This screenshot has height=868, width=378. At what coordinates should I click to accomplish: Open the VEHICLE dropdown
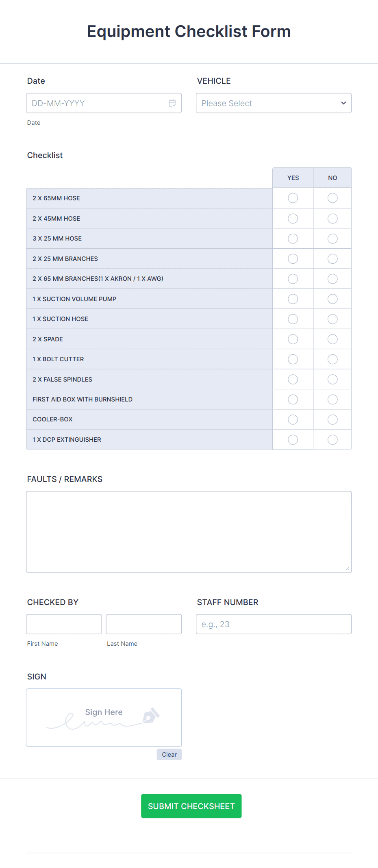[x=274, y=103]
